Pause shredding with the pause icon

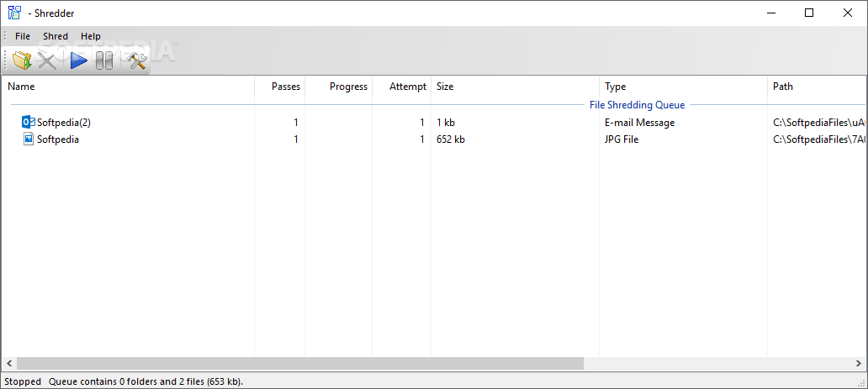tap(104, 60)
